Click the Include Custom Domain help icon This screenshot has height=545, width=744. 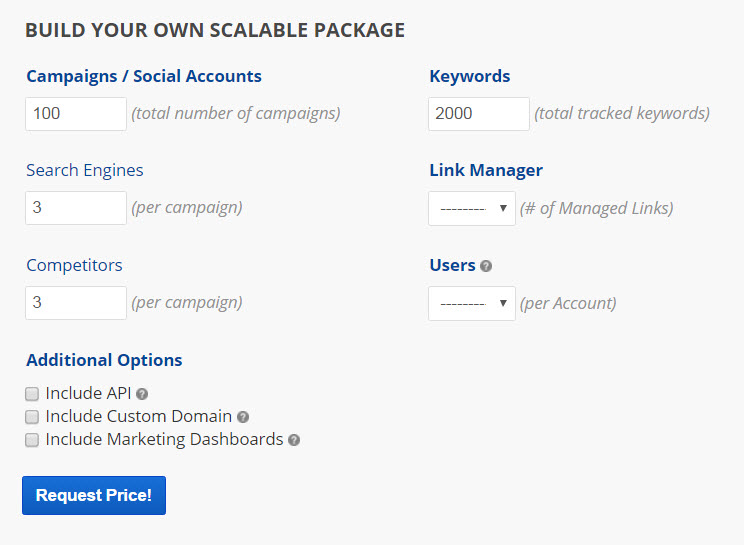tap(243, 417)
